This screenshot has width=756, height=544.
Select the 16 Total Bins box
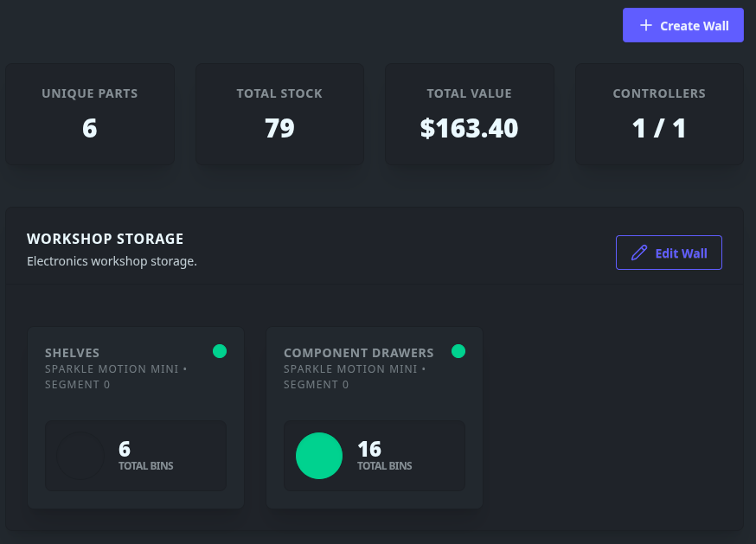tap(375, 456)
